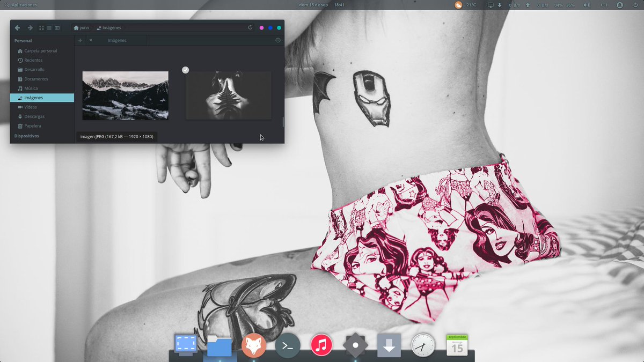644x362 pixels.
Task: Collapse the Dispositivos sidebar section
Action: coord(27,136)
